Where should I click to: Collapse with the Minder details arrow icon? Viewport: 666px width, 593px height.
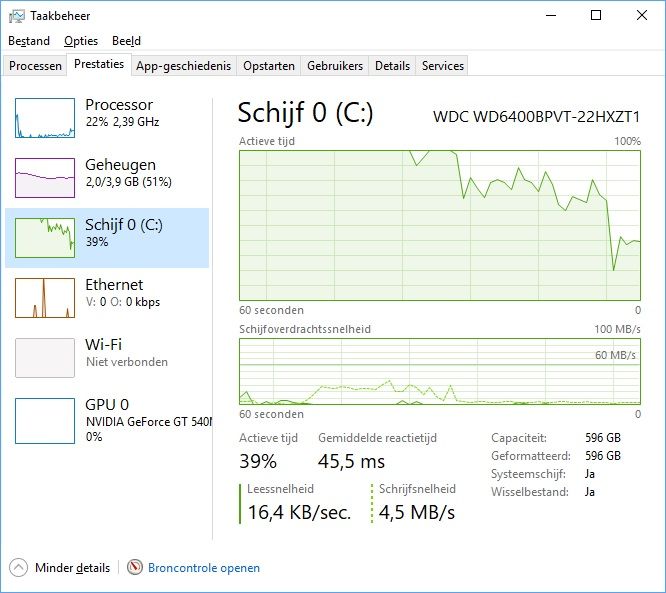click(18, 568)
